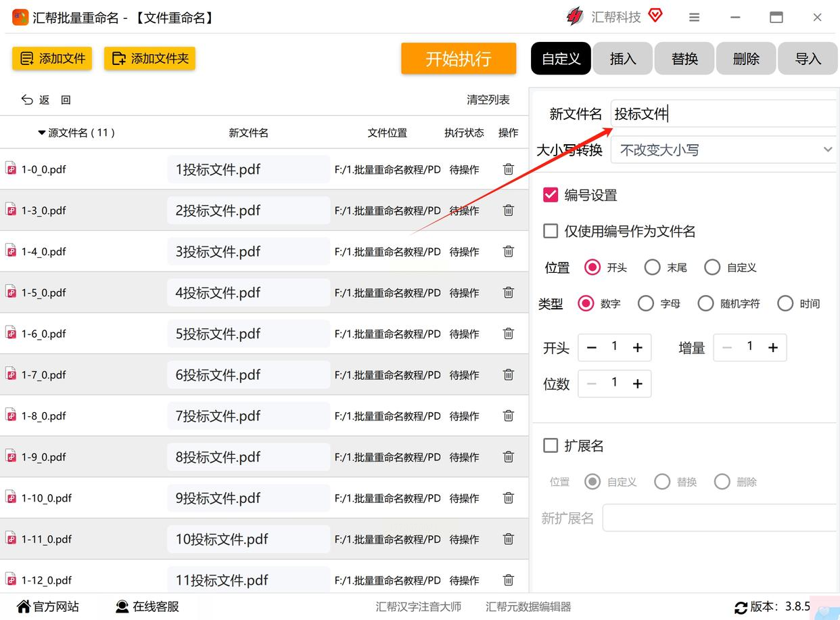The image size is (840, 620).
Task: Edit the 10投标文件.pdf new name cell
Action: point(249,539)
